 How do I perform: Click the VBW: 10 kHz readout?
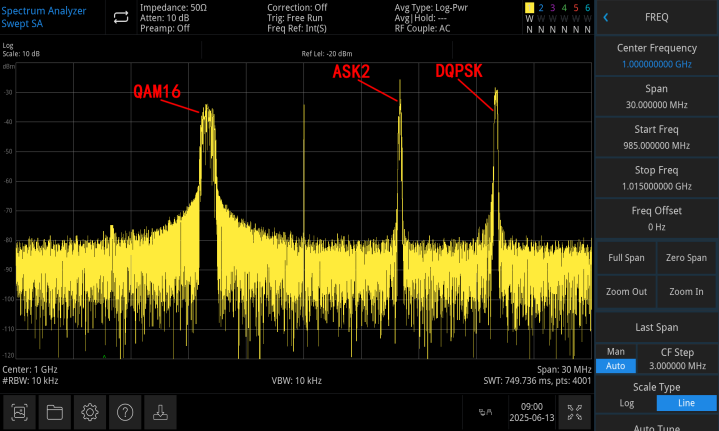tap(297, 381)
